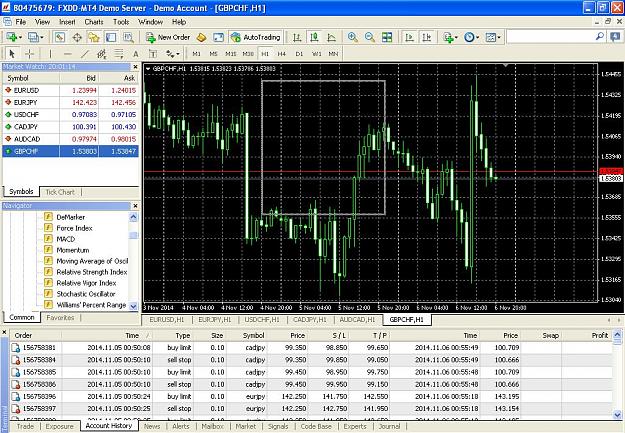Screen dimensions: 625x433
Task: Sort Market Watch by Bid column header
Action: tap(91, 78)
